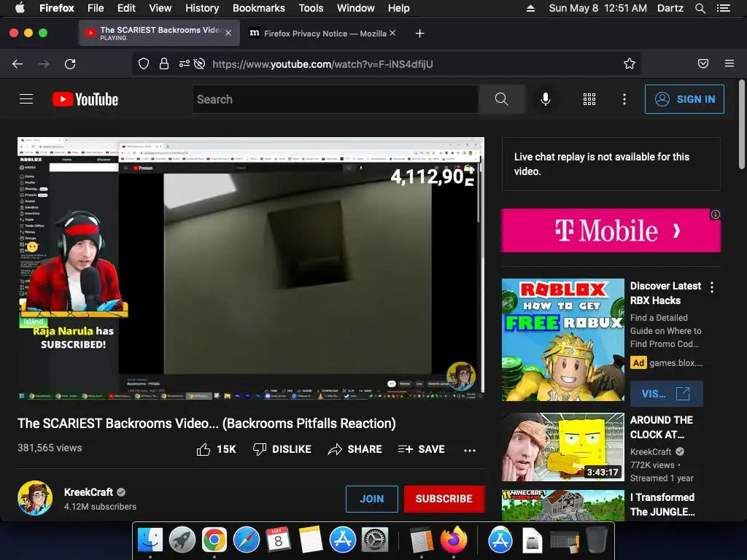747x560 pixels.
Task: Open the Trash in the Dock
Action: pos(597,540)
